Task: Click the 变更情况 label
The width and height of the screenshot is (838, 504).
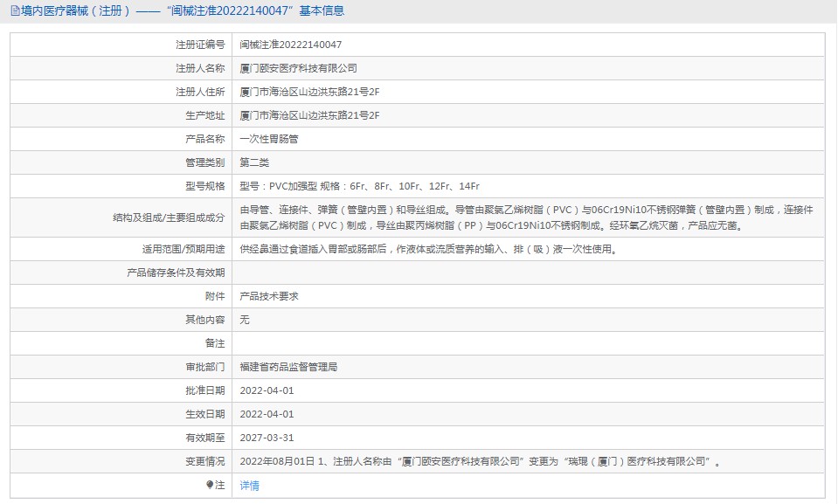Action: (x=205, y=461)
